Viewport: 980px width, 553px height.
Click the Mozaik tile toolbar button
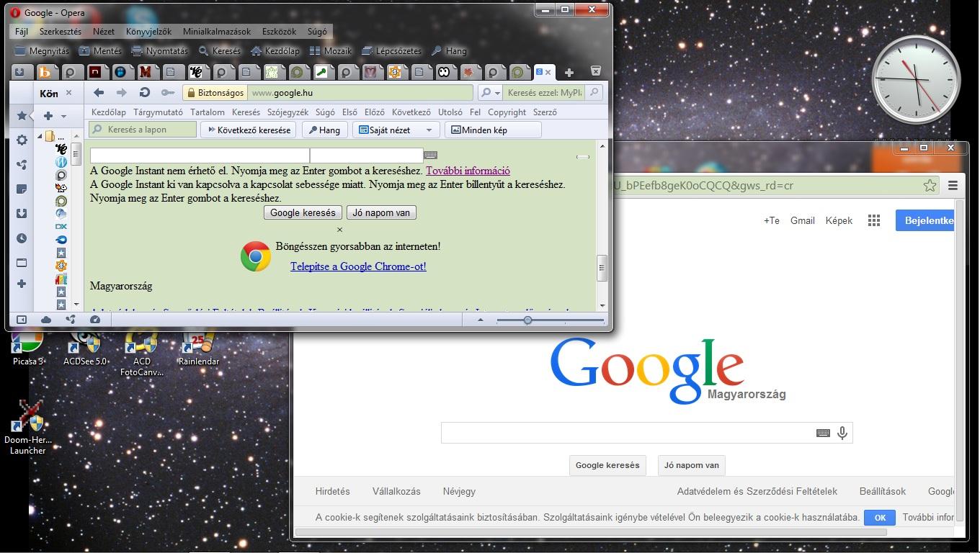[x=330, y=51]
